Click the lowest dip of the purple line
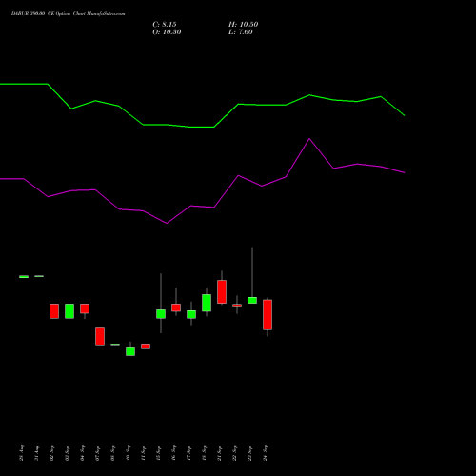 [x=167, y=224]
